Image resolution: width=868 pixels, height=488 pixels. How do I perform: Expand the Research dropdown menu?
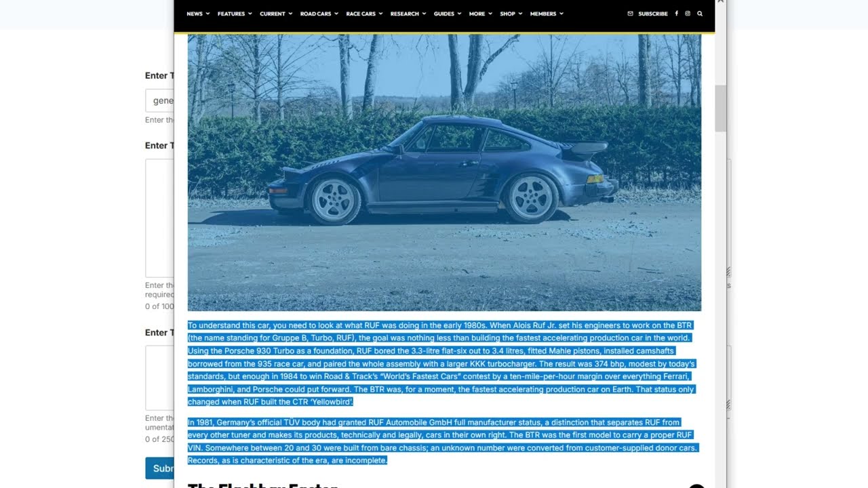point(408,14)
